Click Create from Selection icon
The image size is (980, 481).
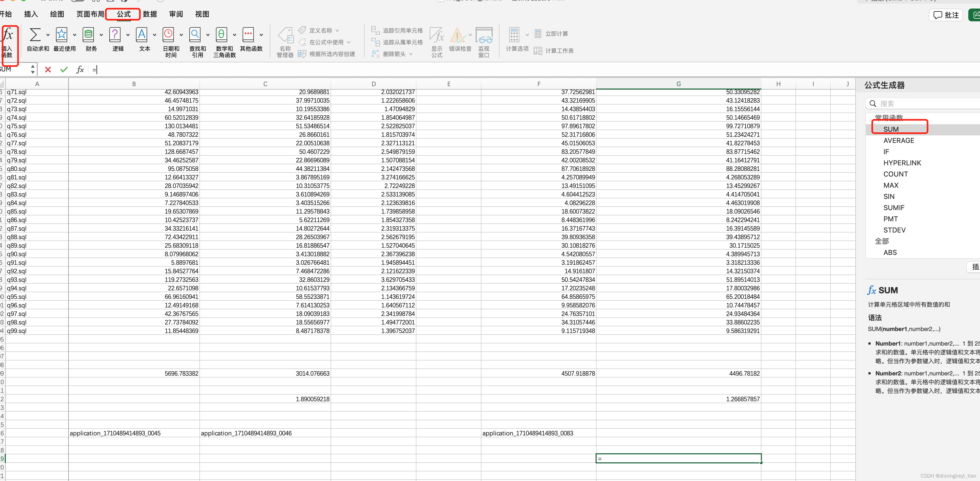coord(302,54)
